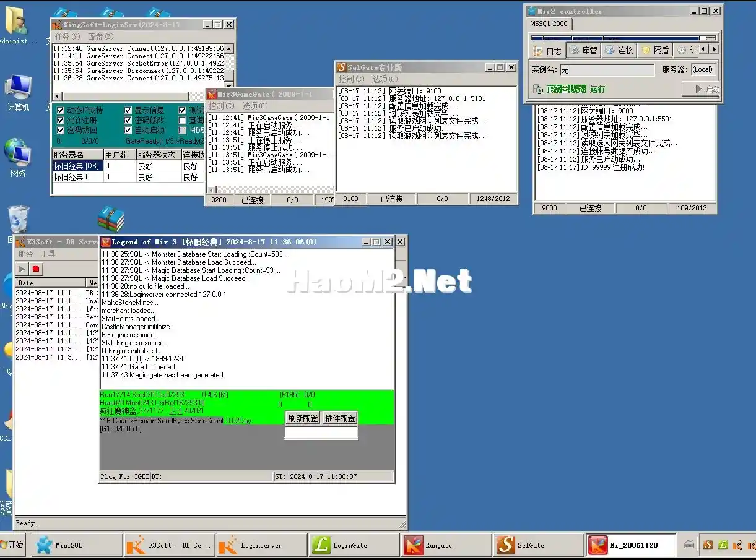Open the 开始 Start menu
The image size is (756, 560).
12,545
